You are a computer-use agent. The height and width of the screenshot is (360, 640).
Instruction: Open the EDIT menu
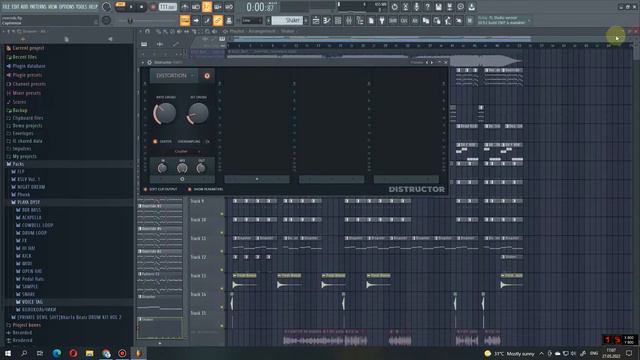(x=17, y=7)
